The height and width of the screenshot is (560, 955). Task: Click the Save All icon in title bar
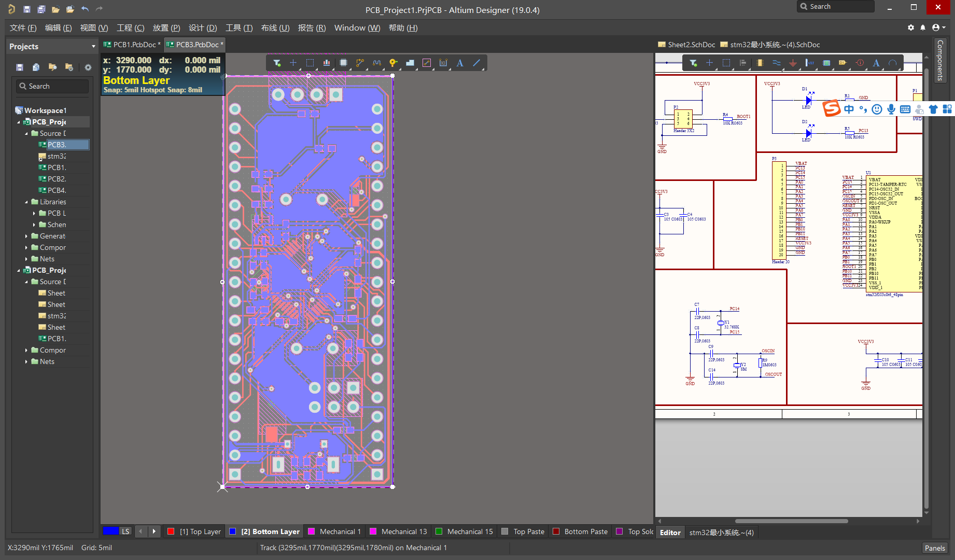[x=41, y=9]
